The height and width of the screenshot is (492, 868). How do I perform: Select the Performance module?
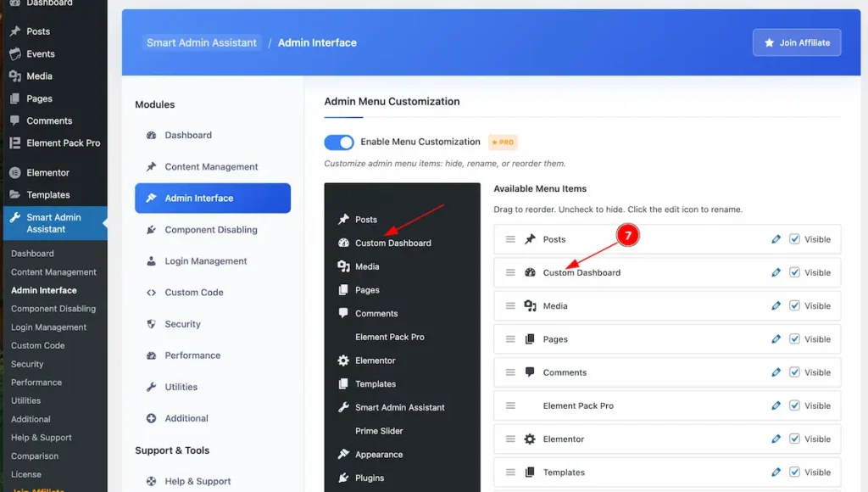[213, 355]
